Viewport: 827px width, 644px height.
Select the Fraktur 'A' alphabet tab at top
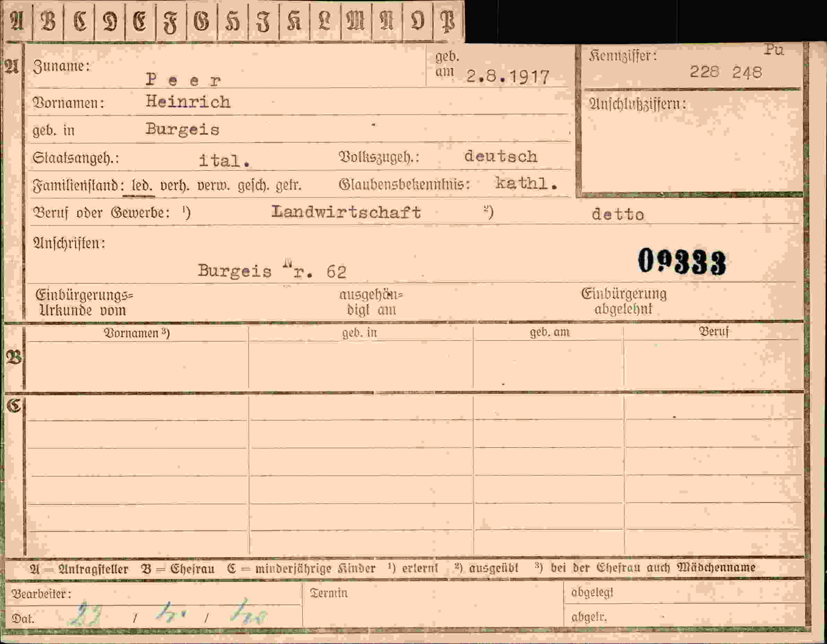coord(17,21)
